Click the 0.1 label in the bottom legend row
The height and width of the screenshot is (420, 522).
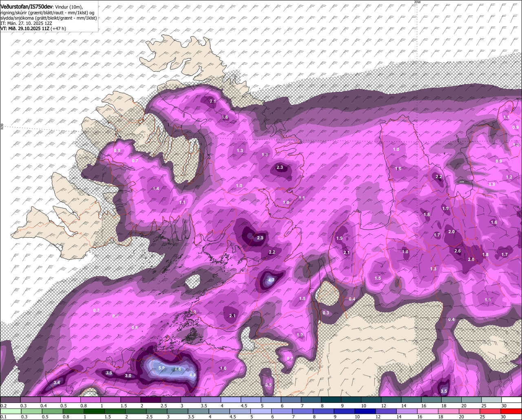3,417
